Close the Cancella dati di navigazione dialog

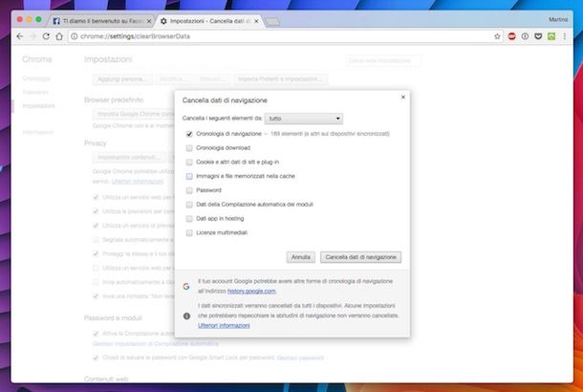403,98
